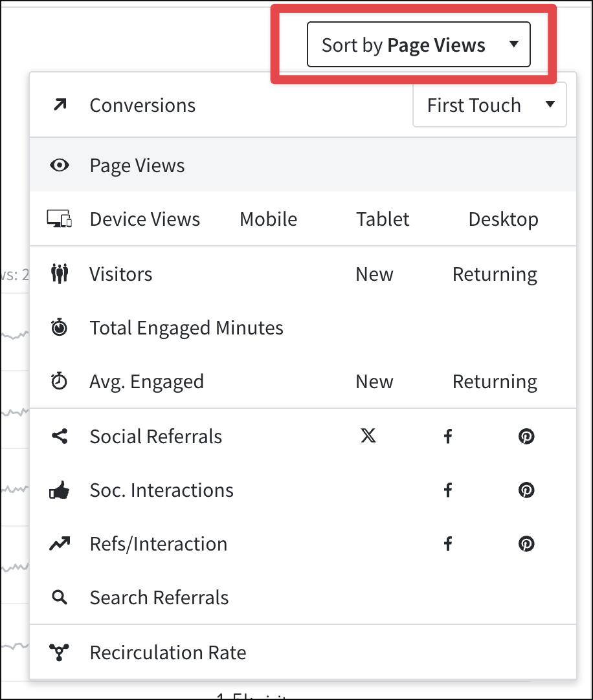Image resolution: width=593 pixels, height=700 pixels.
Task: Open the Sort by Page Views dropdown
Action: click(x=418, y=44)
